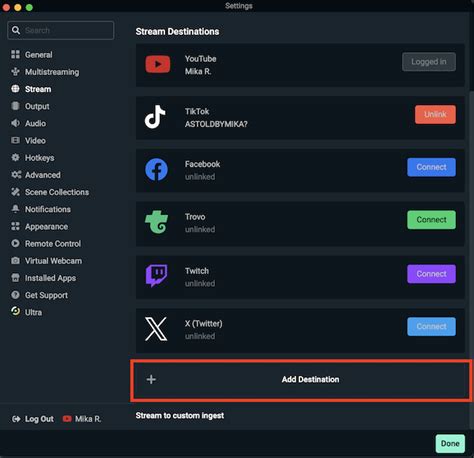Click the unlinked text under X (Twitter)

tap(200, 336)
